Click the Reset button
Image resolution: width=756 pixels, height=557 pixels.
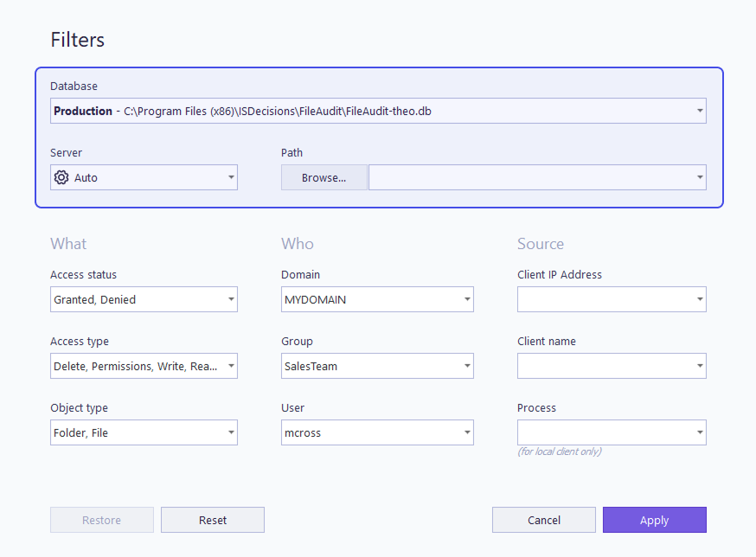213,520
